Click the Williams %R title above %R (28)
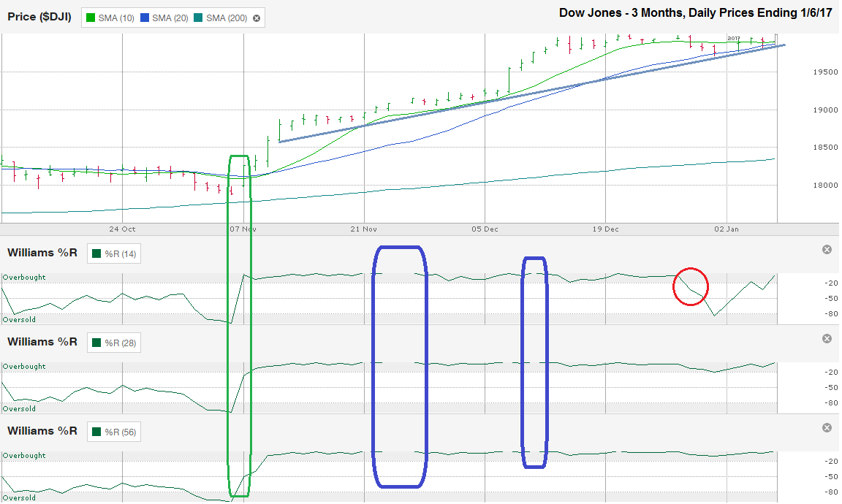The height and width of the screenshot is (504, 842). click(42, 342)
